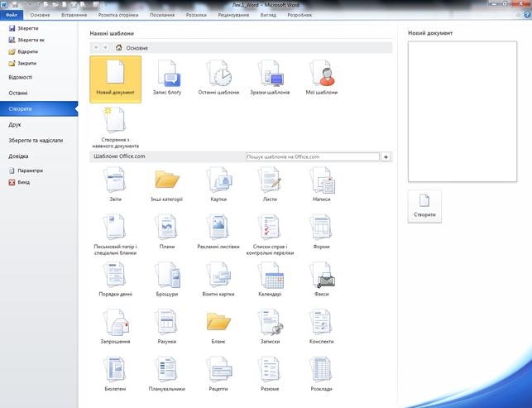Choose Створення з наявного документа
The height and width of the screenshot is (408, 532).
point(115,127)
